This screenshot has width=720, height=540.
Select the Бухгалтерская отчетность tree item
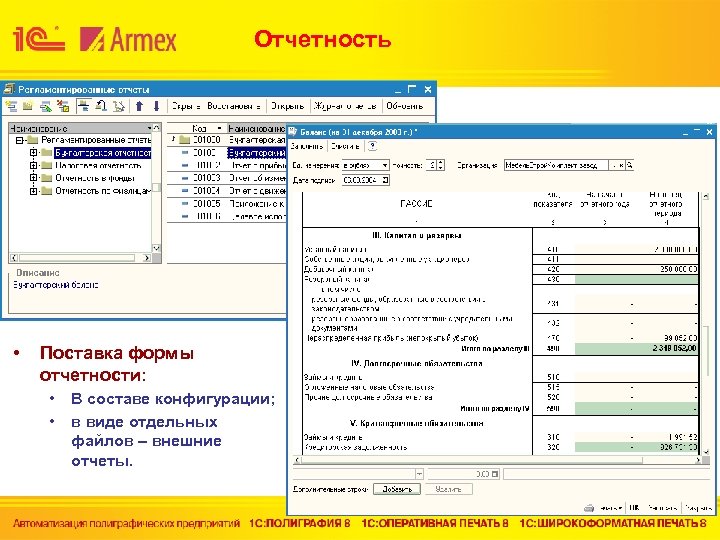pyautogui.click(x=103, y=152)
